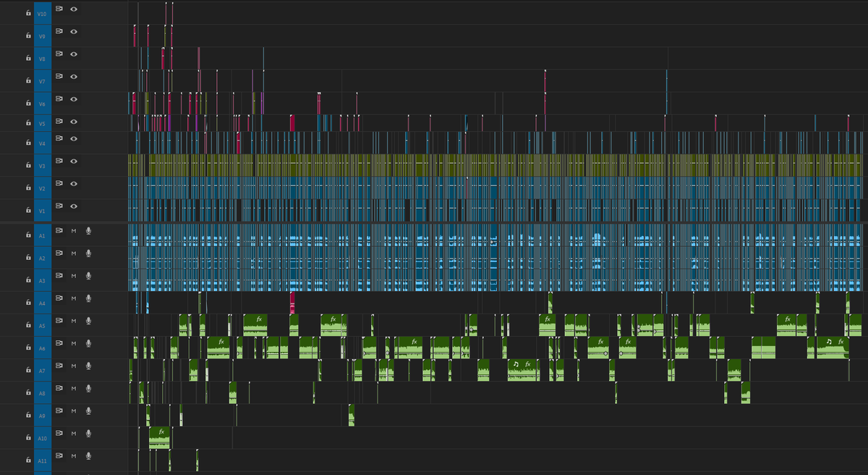Click the microphone icon on track A9
Screen dimensions: 868x475
[x=88, y=411]
